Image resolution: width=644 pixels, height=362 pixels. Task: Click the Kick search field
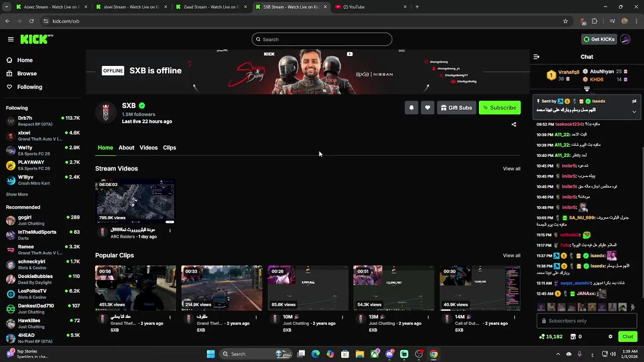322,39
